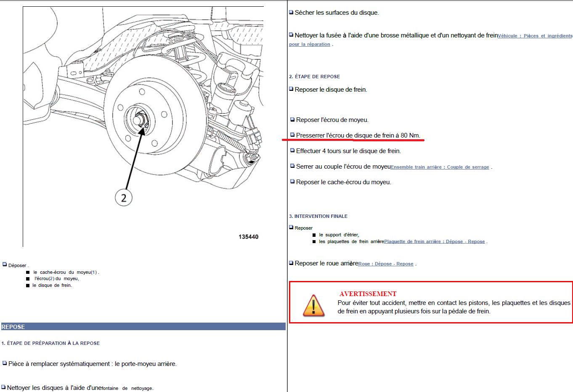Select the item 'le disque de frein.' under Déposer
This screenshot has height=392, width=573.
tap(52, 285)
